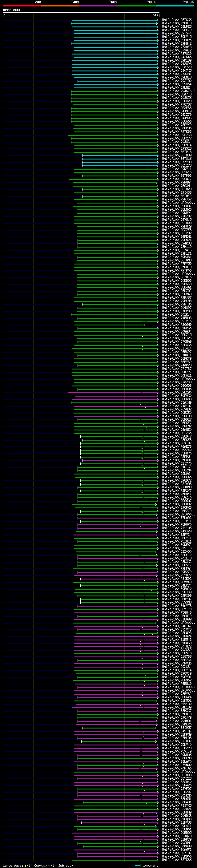Select the label UniRef100_B9L290
Viewport: 197px width, 868px height.
[x=177, y=392]
